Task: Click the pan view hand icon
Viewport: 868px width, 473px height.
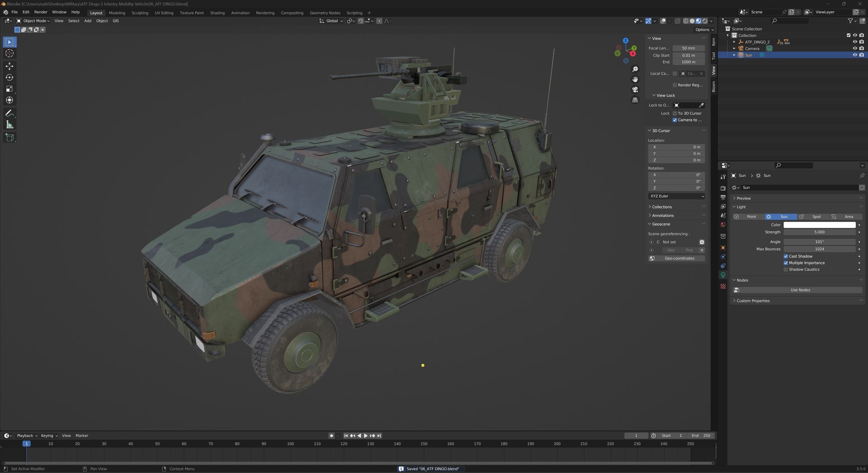Action: (635, 79)
